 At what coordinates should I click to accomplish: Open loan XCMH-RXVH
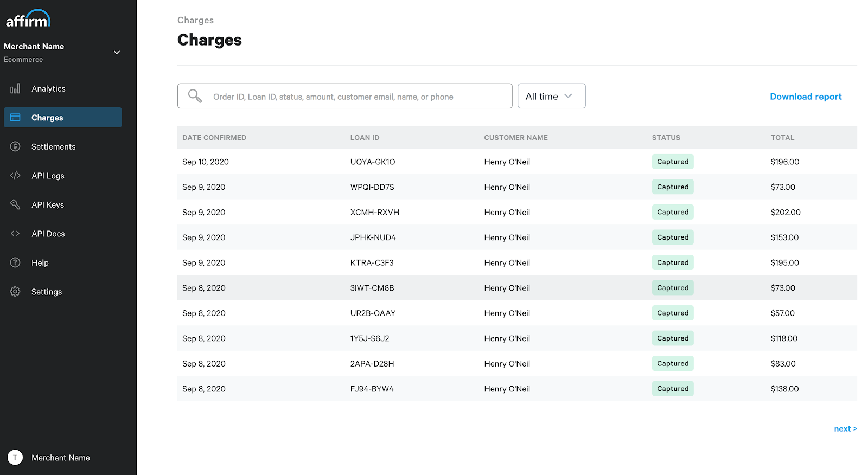375,212
